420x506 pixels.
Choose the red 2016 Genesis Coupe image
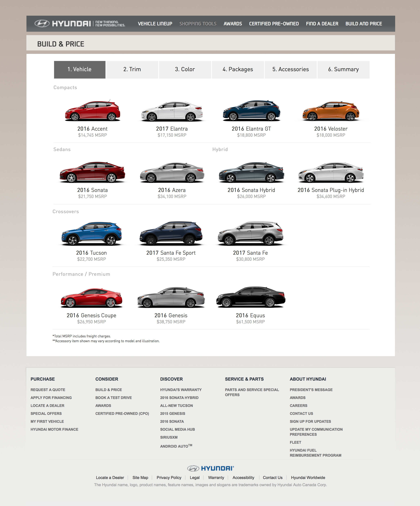pyautogui.click(x=91, y=298)
